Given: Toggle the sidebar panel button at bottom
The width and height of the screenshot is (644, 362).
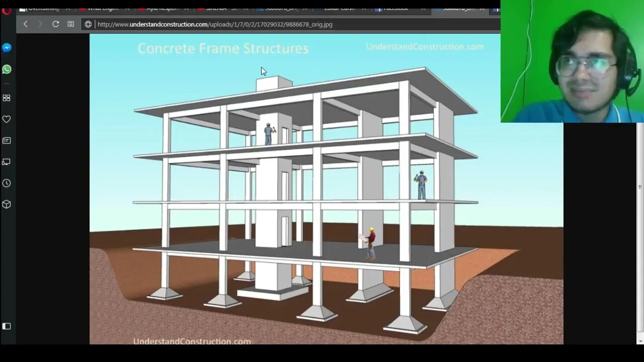Looking at the screenshot, I should [x=7, y=326].
